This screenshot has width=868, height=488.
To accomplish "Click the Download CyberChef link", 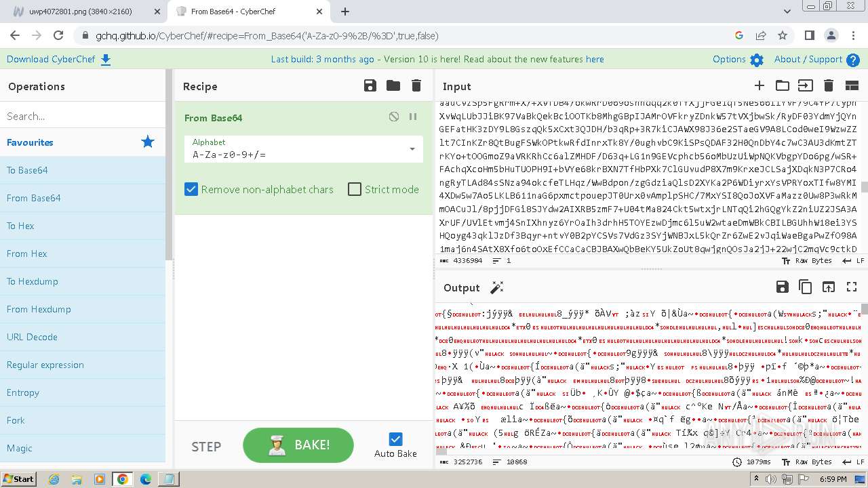I will [58, 59].
